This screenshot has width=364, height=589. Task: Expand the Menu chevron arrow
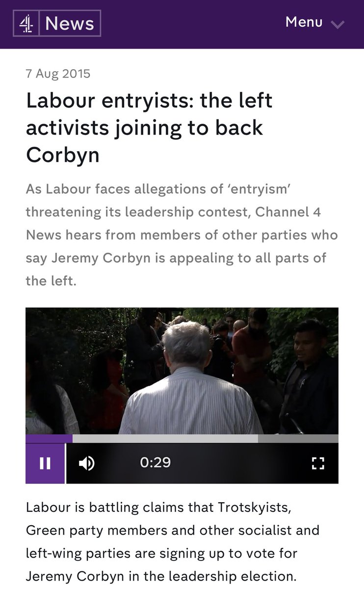pos(338,24)
